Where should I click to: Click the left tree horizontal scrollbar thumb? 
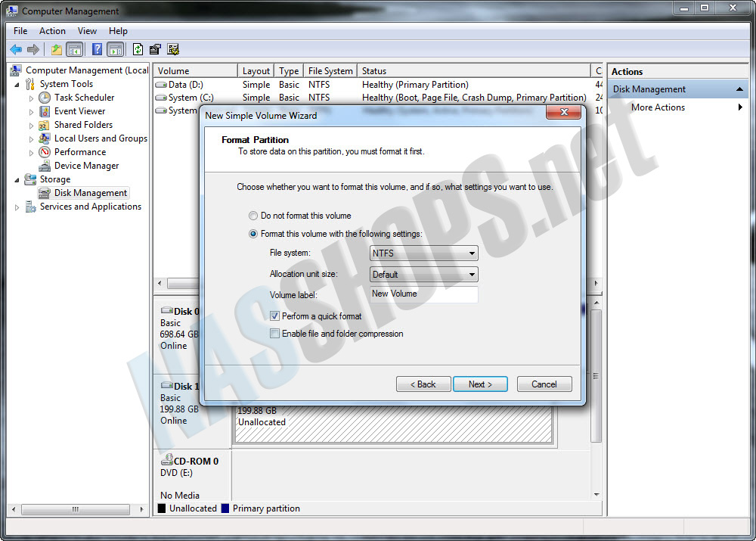(76, 509)
